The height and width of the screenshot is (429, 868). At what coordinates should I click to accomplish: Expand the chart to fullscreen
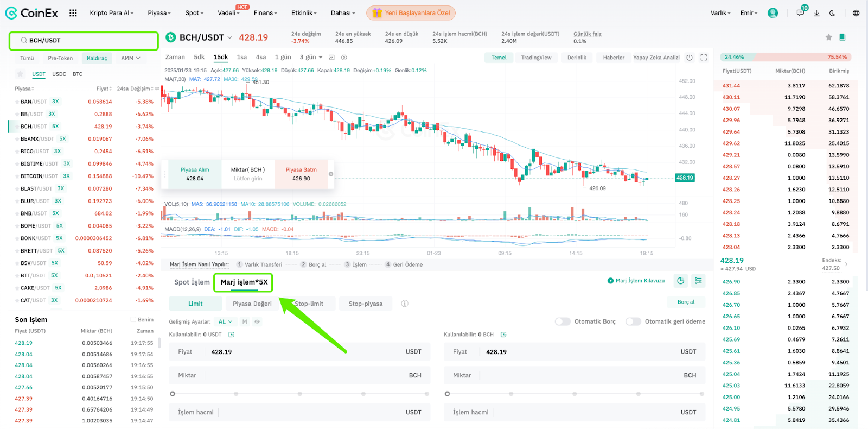coord(704,57)
